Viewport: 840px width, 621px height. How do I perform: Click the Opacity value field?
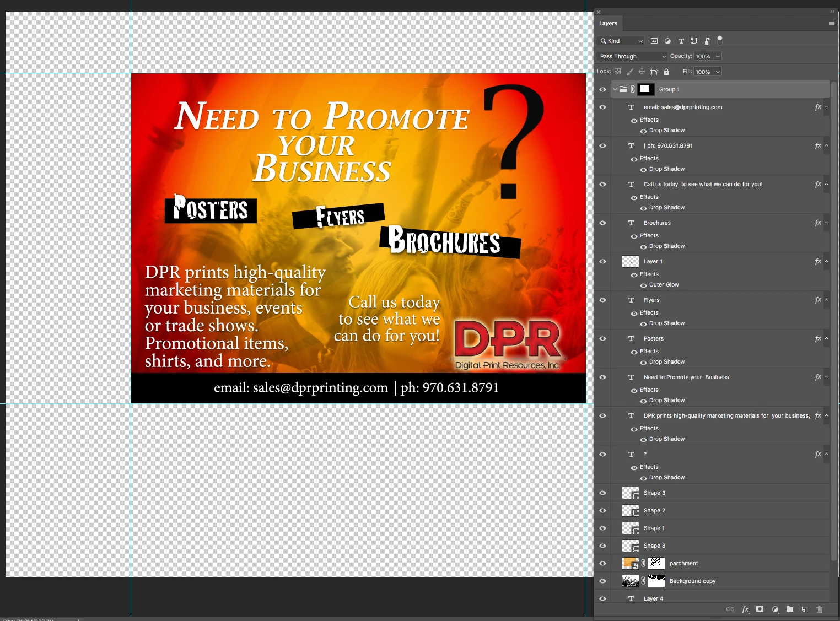pyautogui.click(x=703, y=56)
